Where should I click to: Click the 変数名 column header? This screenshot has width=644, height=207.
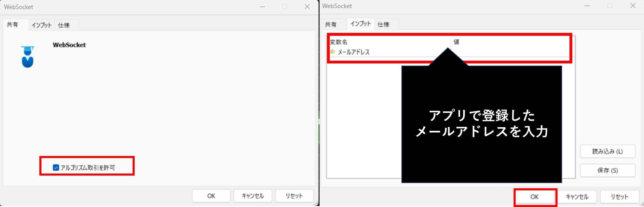pyautogui.click(x=390, y=42)
